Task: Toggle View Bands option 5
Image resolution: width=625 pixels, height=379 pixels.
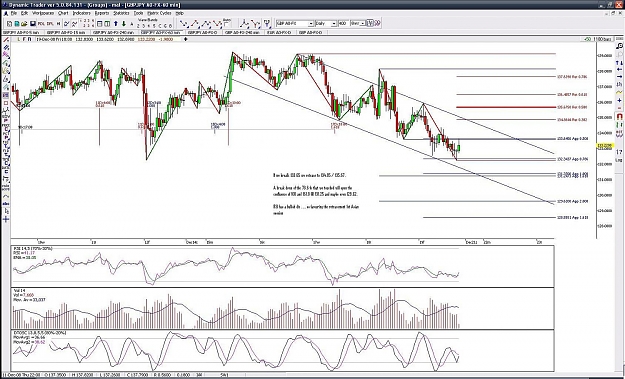Action: pos(154,26)
